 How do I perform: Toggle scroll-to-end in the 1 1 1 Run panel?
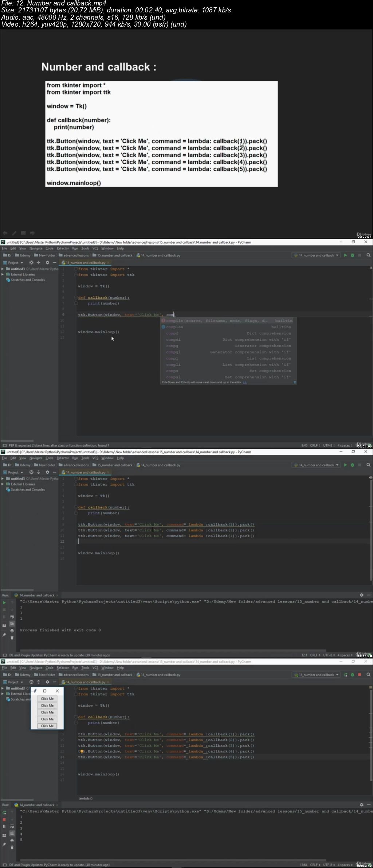12,624
